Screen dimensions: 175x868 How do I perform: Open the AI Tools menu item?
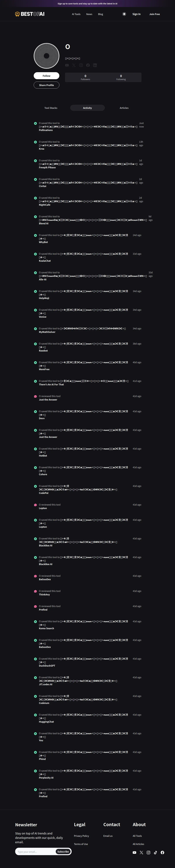(76, 14)
